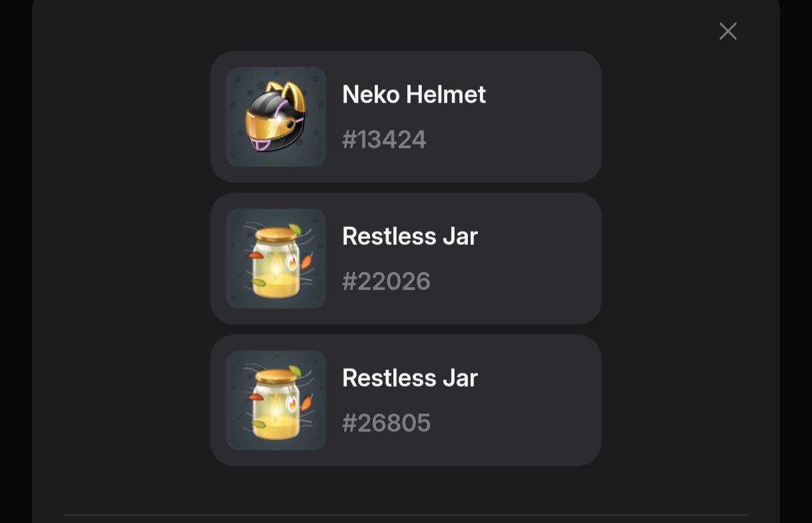812x523 pixels.
Task: Click the Restless Jar title above #26805
Action: click(410, 378)
